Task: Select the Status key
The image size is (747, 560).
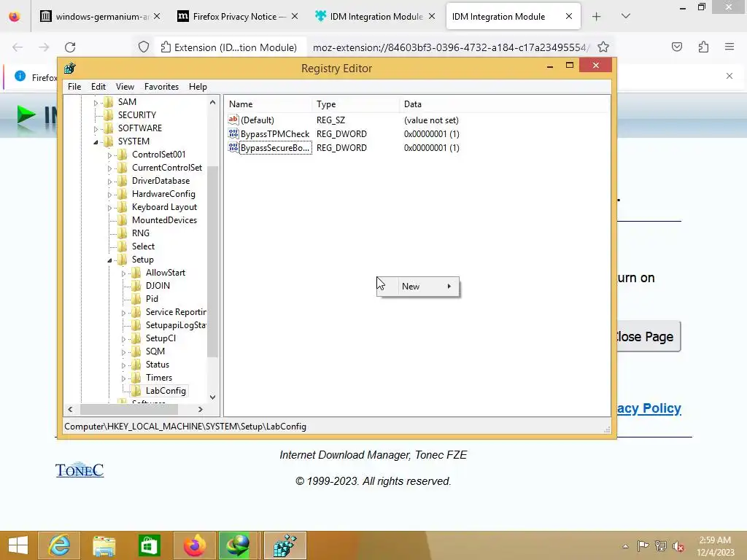Action: click(158, 365)
